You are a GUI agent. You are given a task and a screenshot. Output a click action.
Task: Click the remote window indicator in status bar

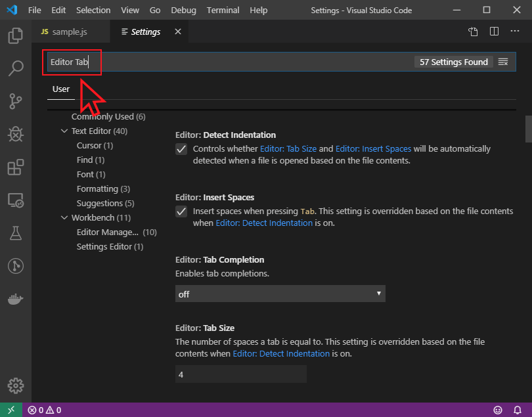coord(11,410)
